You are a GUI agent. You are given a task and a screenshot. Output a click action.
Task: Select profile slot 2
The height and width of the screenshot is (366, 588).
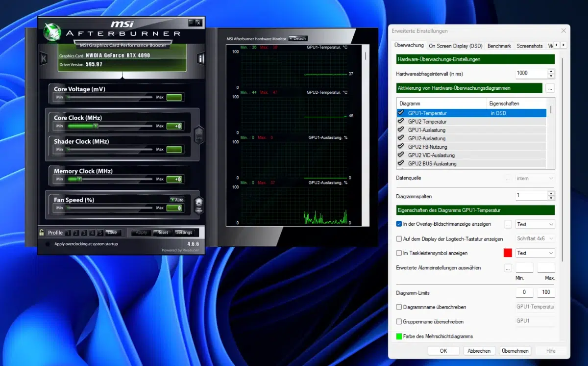coord(76,233)
